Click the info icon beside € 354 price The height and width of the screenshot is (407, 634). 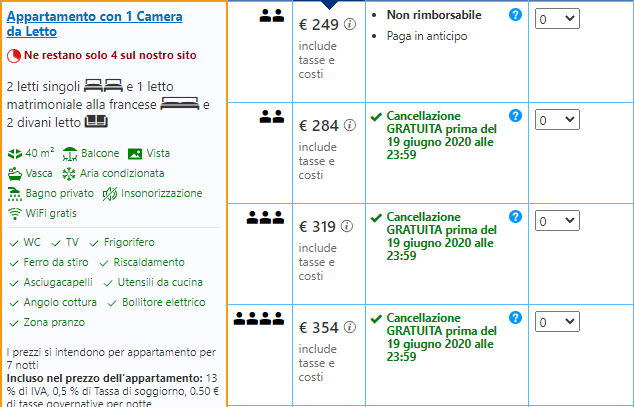[x=350, y=326]
